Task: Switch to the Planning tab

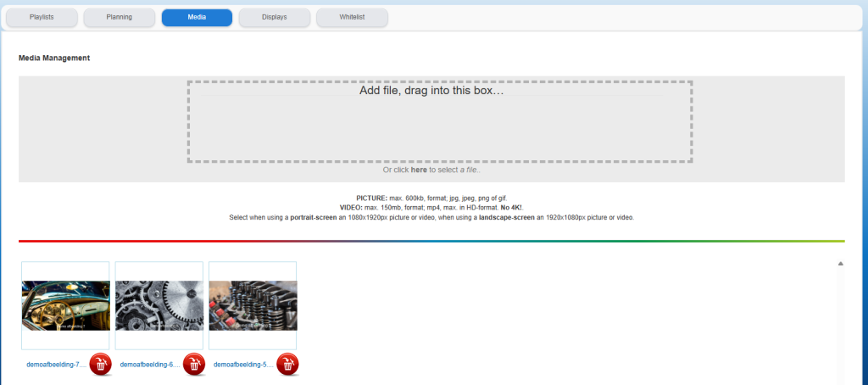Action: tap(119, 17)
